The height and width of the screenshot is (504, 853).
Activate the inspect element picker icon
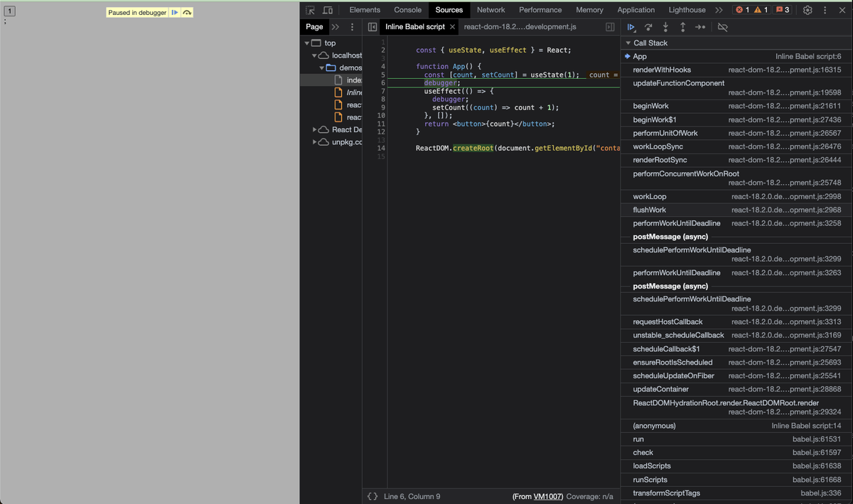coord(310,10)
